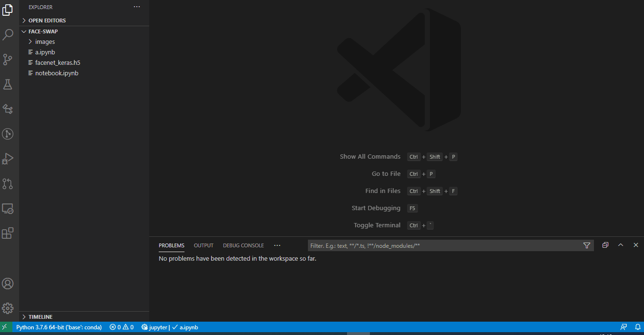Open the Remote Explorer monitor icon
The height and width of the screenshot is (335, 644).
pos(8,208)
